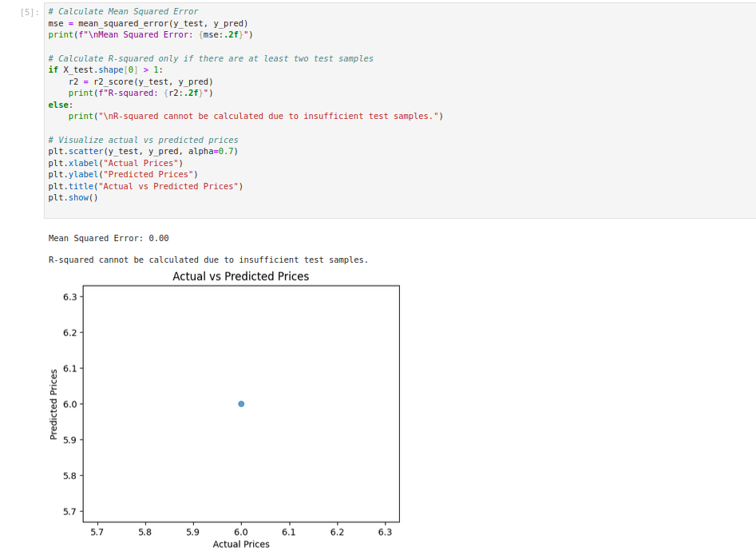The height and width of the screenshot is (551, 756).
Task: Click the "if X_test.shape[0] > 1:" line
Action: click(x=105, y=70)
